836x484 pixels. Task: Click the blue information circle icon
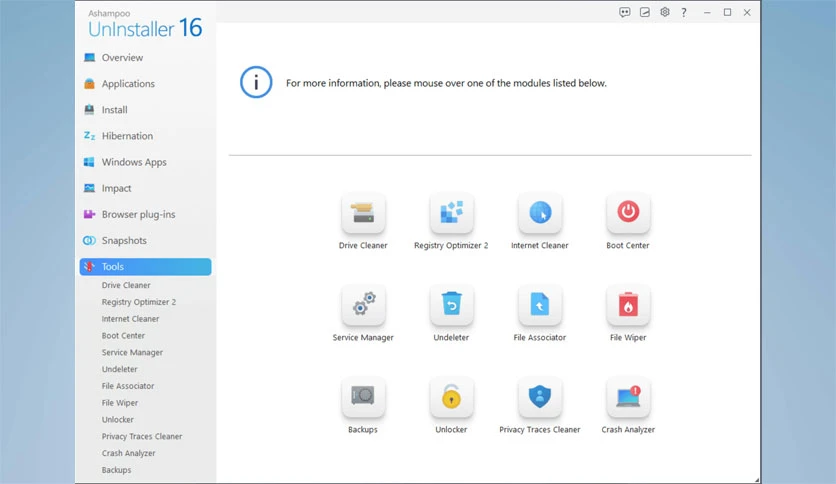(256, 82)
